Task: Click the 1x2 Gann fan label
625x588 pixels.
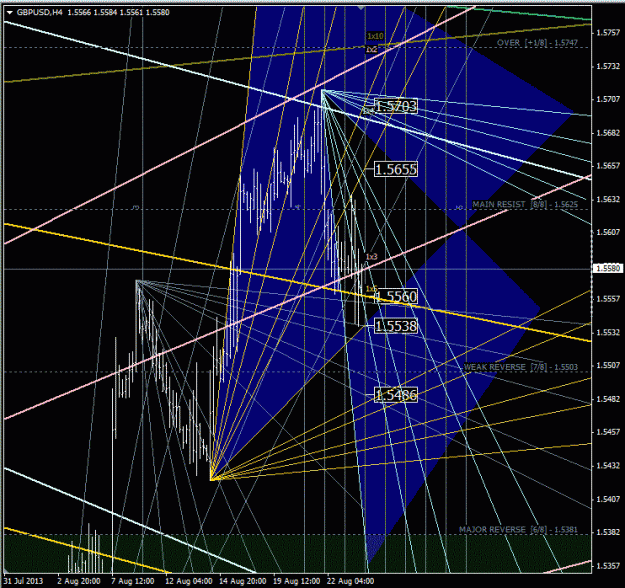Action: (x=371, y=49)
